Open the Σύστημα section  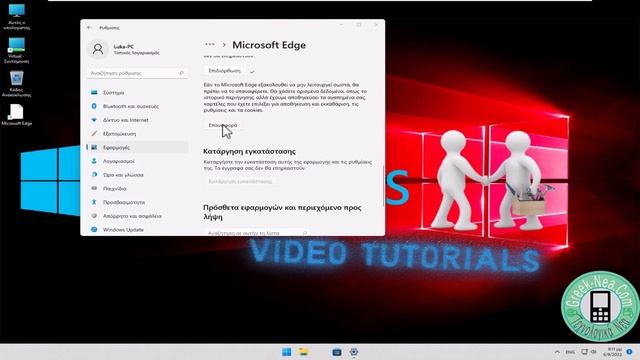coord(137,93)
